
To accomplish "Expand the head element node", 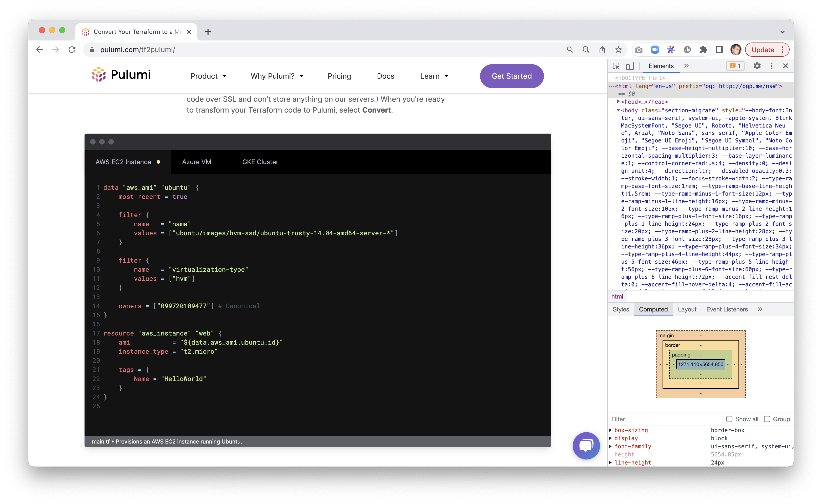I will point(618,101).
